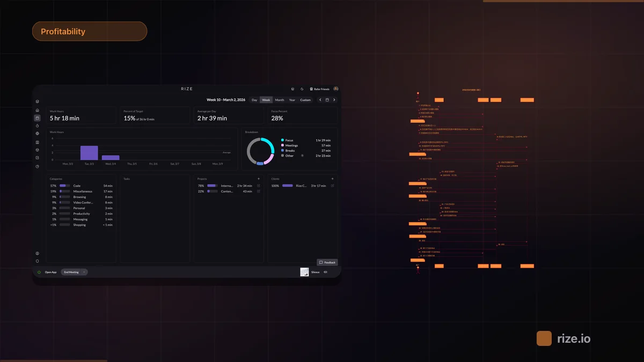Select the Day view tab
Viewport: 644px width, 362px height.
[254, 100]
